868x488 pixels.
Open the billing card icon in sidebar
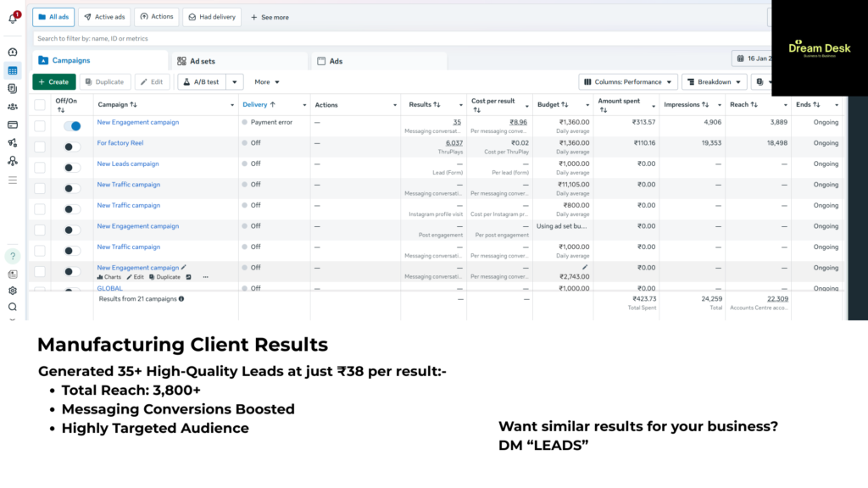coord(13,125)
